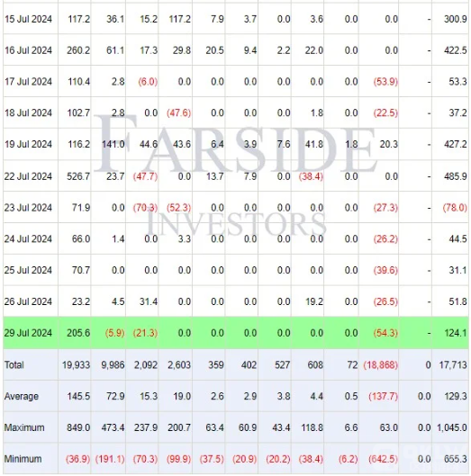
Task: Click the 124.1 total on 29 Jul
Action: click(456, 333)
